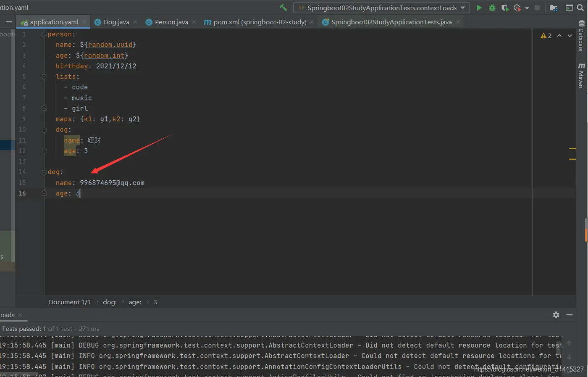Open the warnings indicator showing 2
This screenshot has height=377, width=588.
click(546, 36)
